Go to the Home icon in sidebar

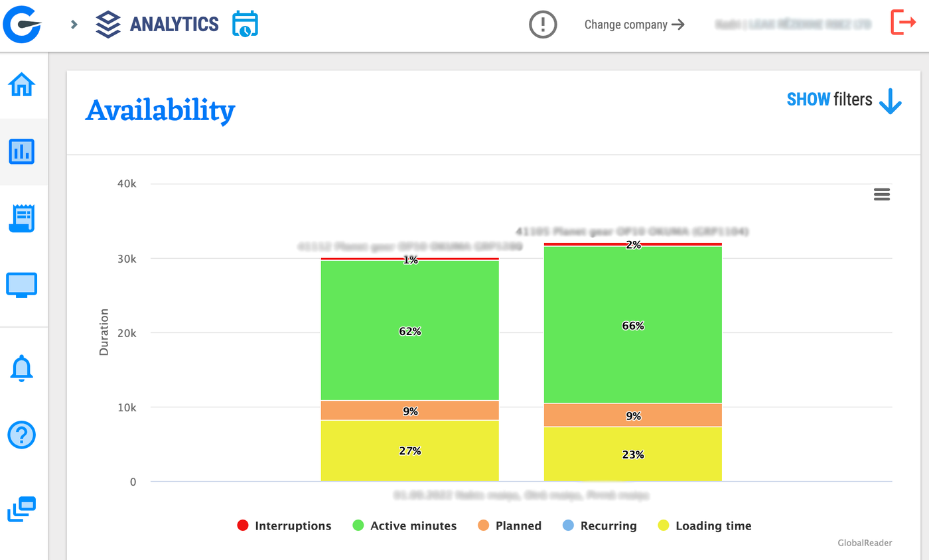click(x=22, y=85)
